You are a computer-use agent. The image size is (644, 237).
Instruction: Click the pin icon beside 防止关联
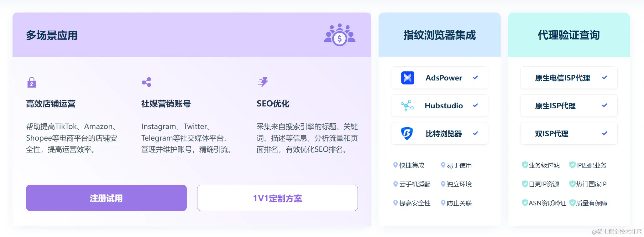(x=443, y=203)
